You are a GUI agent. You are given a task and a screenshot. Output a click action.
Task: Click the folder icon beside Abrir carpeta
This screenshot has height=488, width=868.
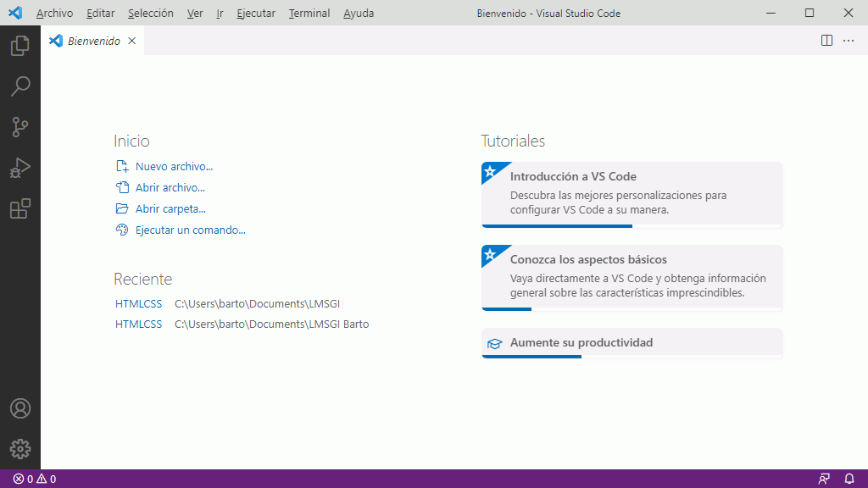[122, 208]
